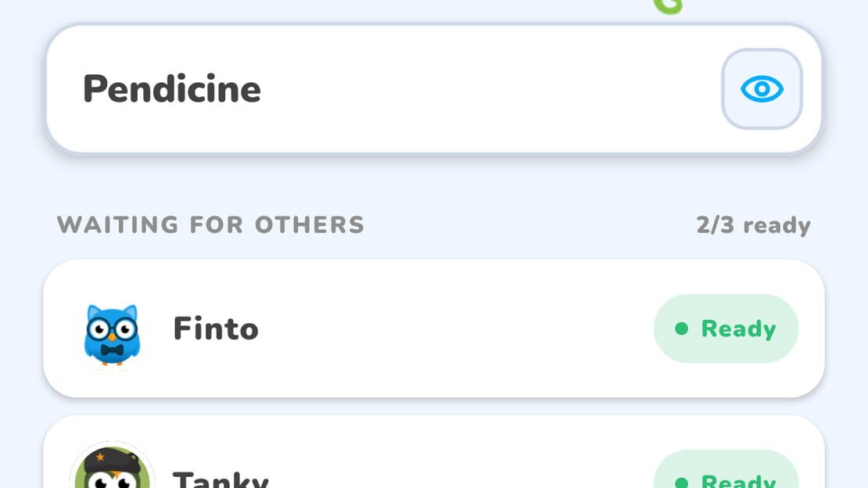Click the player name Finto

click(x=216, y=328)
